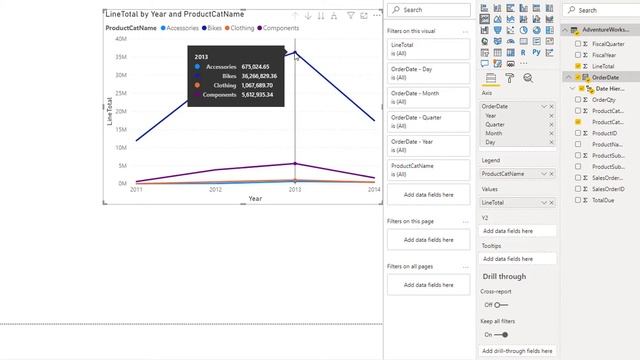Remove Quarter from the axis hierarchy
This screenshot has height=360, width=640.
[551, 124]
